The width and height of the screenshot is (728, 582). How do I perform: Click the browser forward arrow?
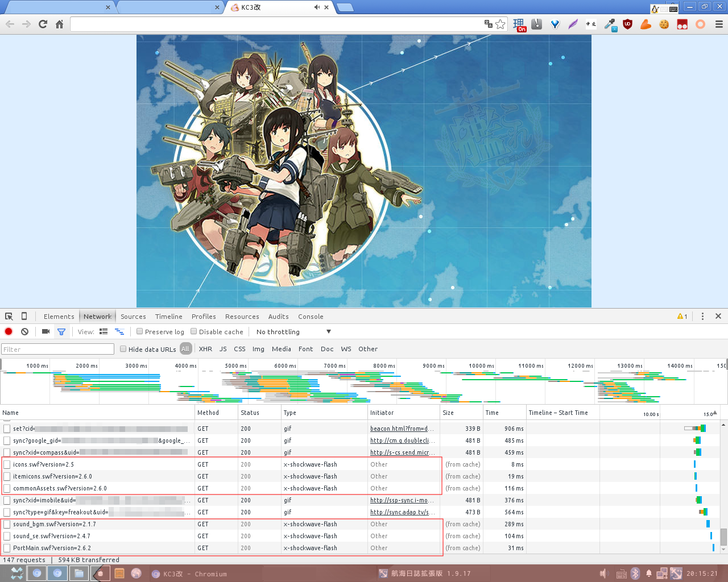[26, 24]
